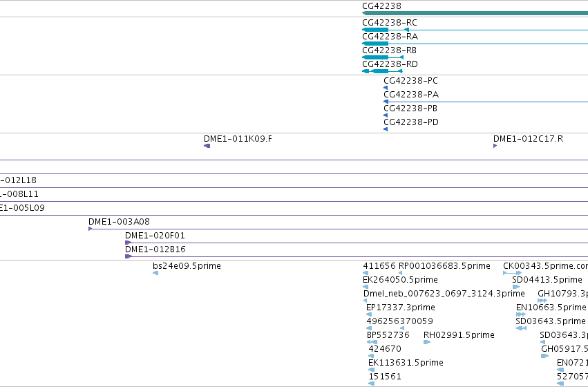Click the CG42238-RD transcript glyph

point(382,71)
